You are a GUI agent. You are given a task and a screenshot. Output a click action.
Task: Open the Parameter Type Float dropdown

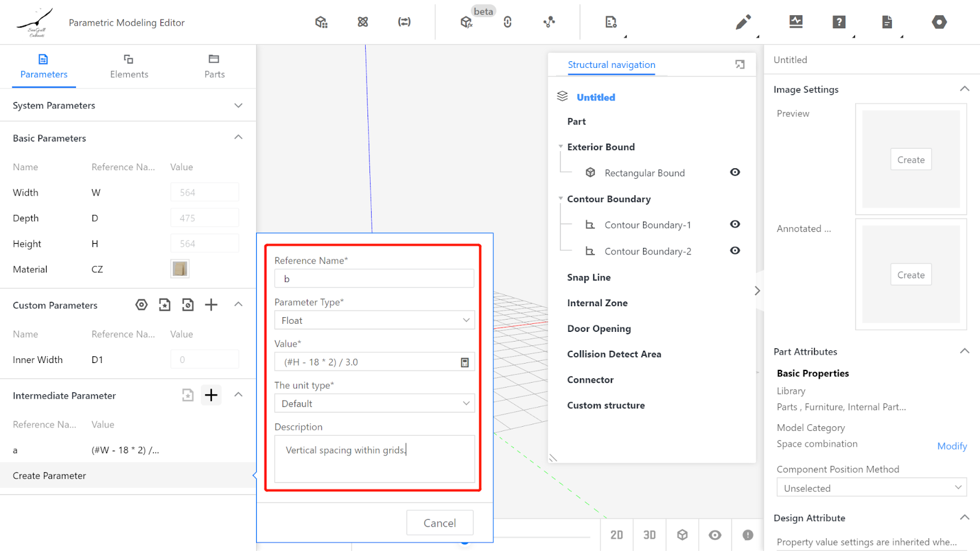coord(374,320)
